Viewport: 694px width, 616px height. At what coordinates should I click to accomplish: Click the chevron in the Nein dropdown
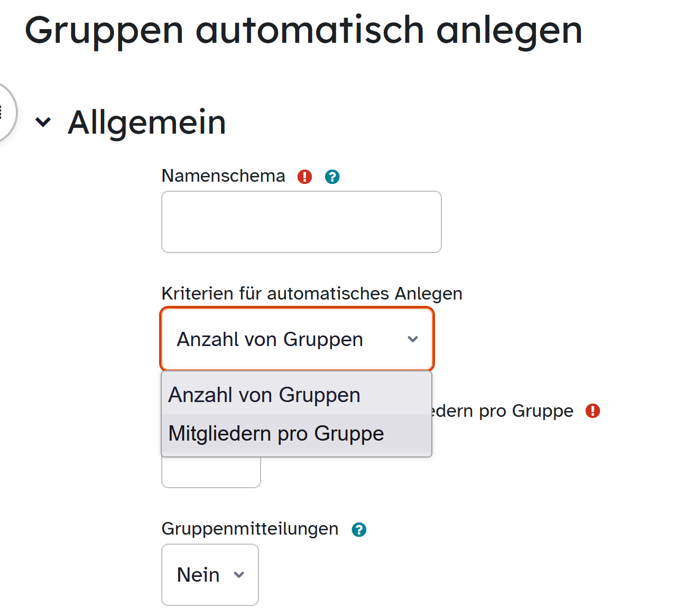[x=239, y=575]
